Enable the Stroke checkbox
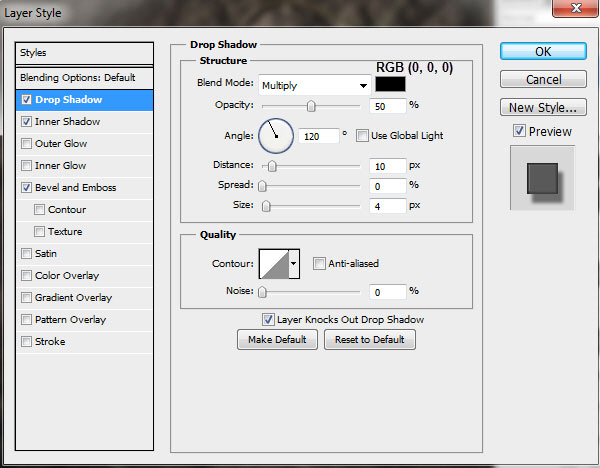The height and width of the screenshot is (468, 600). (26, 341)
